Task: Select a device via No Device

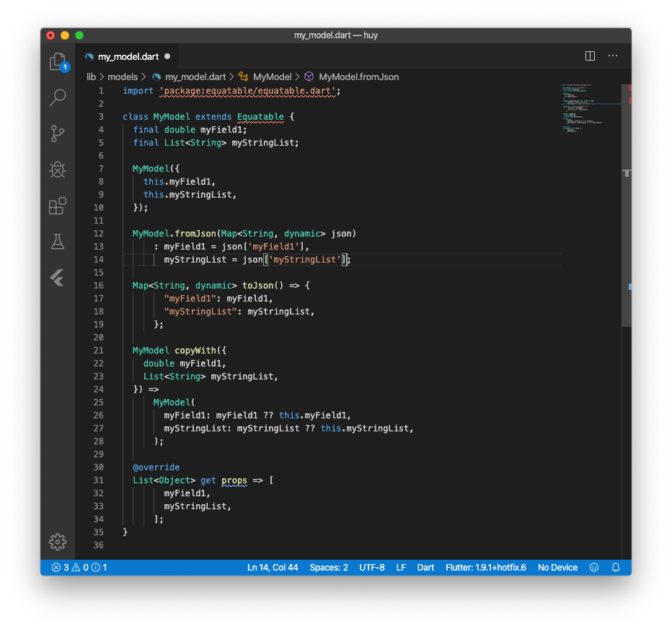Action: (x=557, y=567)
